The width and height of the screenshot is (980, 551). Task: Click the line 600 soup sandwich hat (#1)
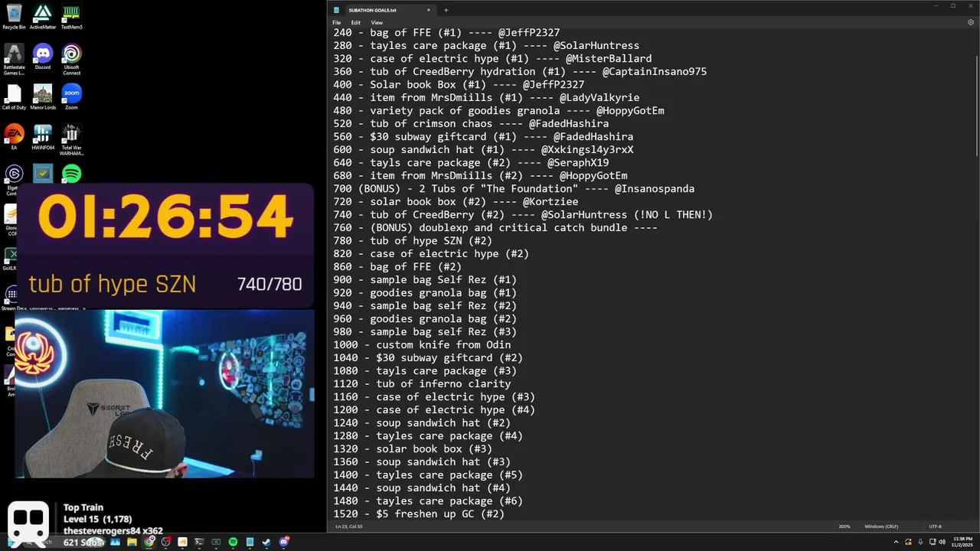tap(483, 150)
